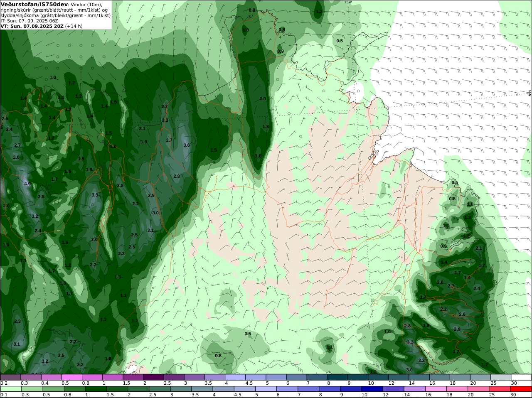Click the dark blue swatch between 10 and 12
Screen dimensions: 532x398
[372, 389]
